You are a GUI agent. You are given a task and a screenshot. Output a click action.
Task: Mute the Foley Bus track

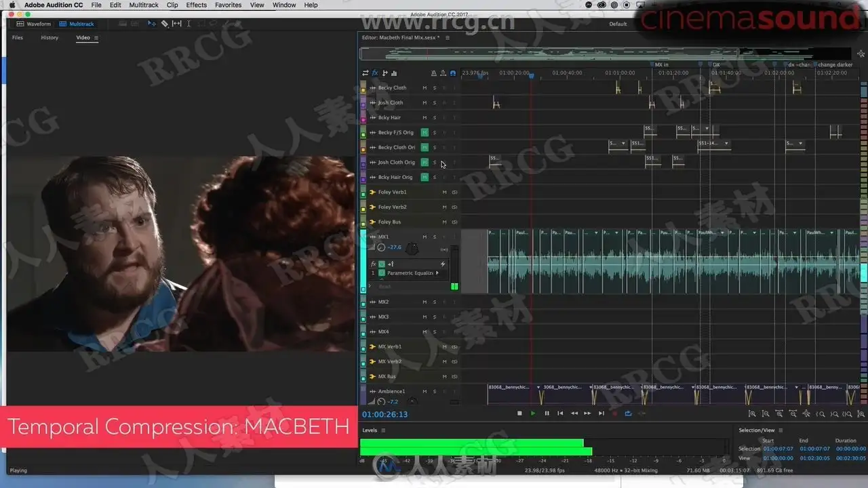click(445, 222)
